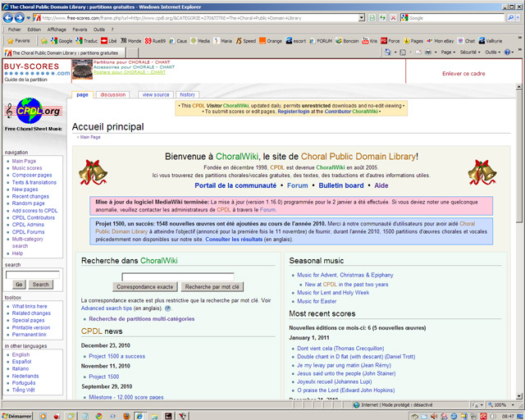Click the Correspondance exacte button

click(x=145, y=286)
